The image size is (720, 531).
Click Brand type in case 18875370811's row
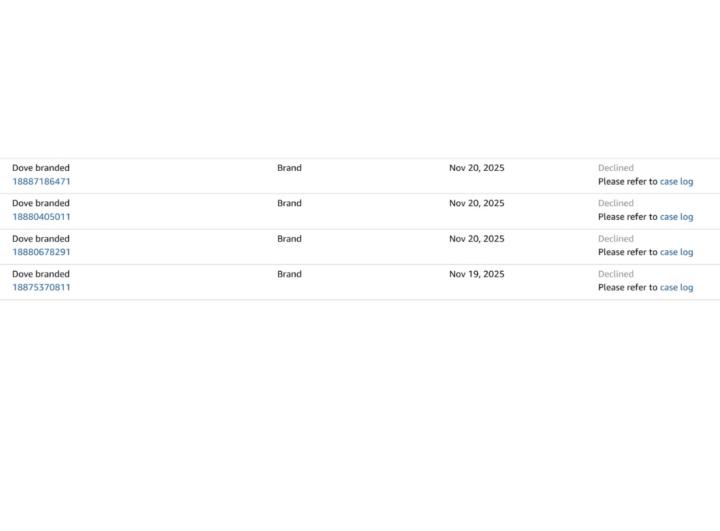pos(289,274)
